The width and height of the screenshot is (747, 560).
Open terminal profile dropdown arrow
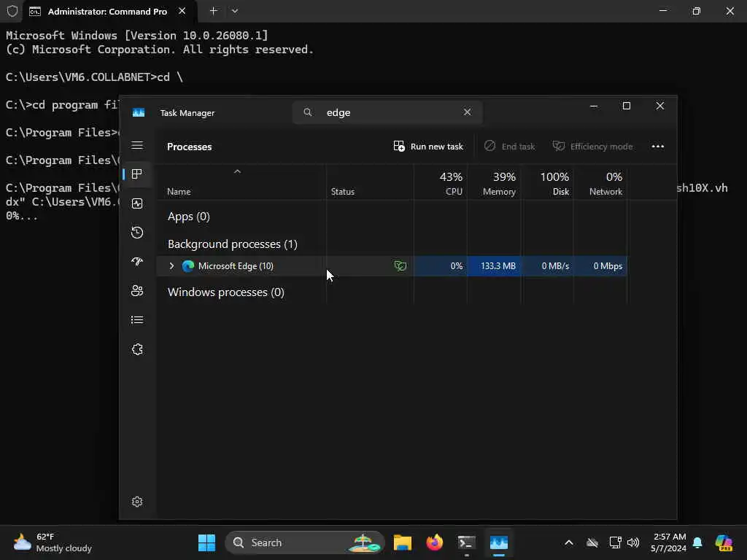click(x=235, y=10)
